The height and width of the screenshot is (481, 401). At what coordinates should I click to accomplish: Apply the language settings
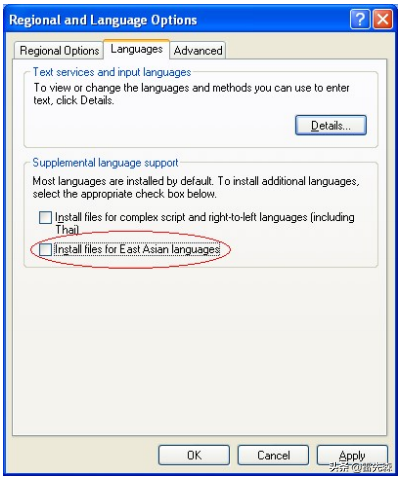tap(352, 455)
